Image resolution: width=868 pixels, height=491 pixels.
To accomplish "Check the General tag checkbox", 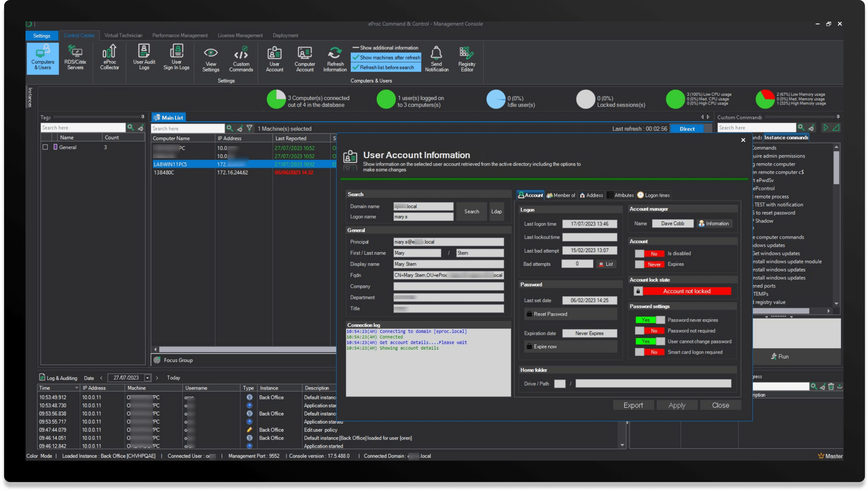I will tap(45, 147).
